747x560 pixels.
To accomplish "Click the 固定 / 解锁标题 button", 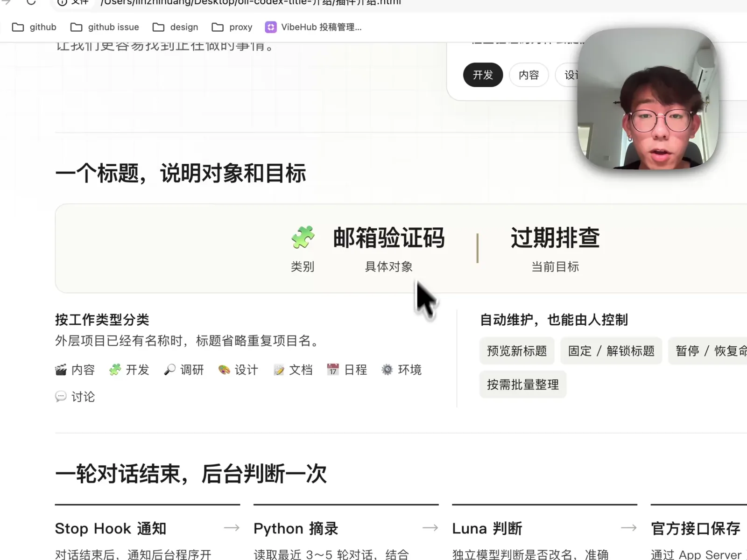I will (x=611, y=351).
